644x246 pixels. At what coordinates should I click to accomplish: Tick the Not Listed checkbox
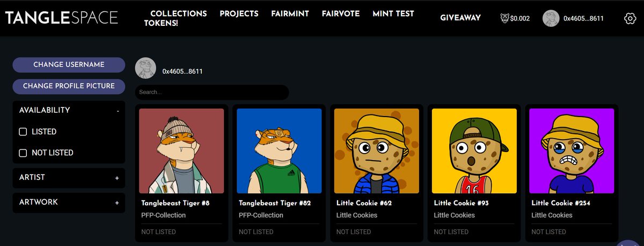point(23,153)
